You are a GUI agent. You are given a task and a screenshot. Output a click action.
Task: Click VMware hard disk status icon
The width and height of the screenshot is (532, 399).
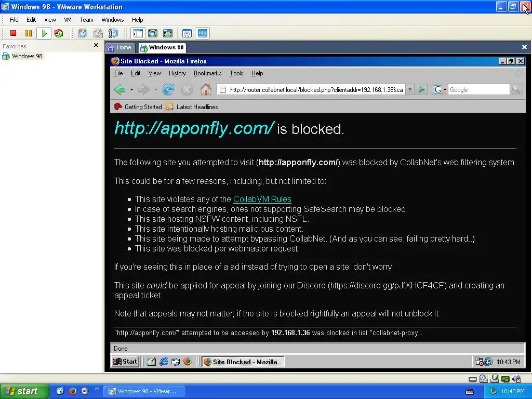point(472,379)
